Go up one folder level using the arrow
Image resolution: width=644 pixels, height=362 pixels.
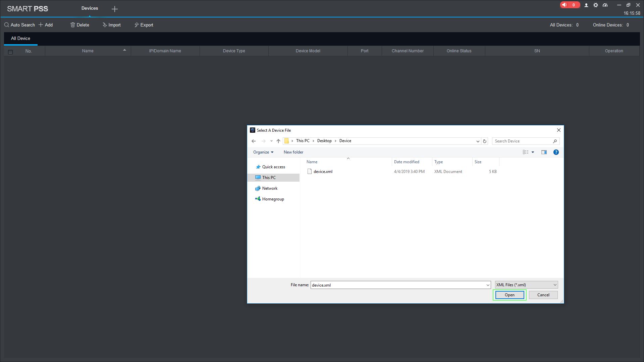tap(278, 141)
